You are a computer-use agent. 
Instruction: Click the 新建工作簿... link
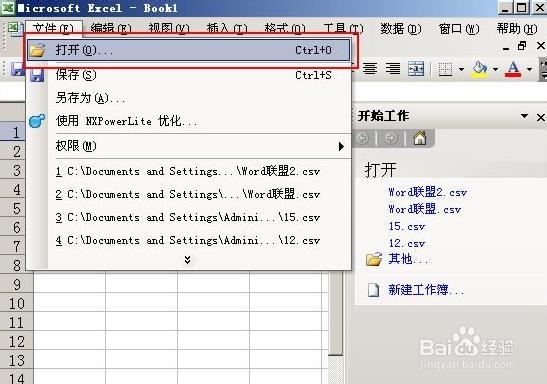tap(426, 290)
